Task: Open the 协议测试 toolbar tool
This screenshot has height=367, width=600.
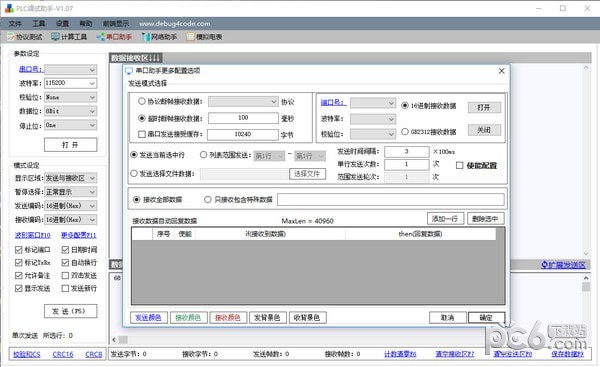Action: (25, 37)
